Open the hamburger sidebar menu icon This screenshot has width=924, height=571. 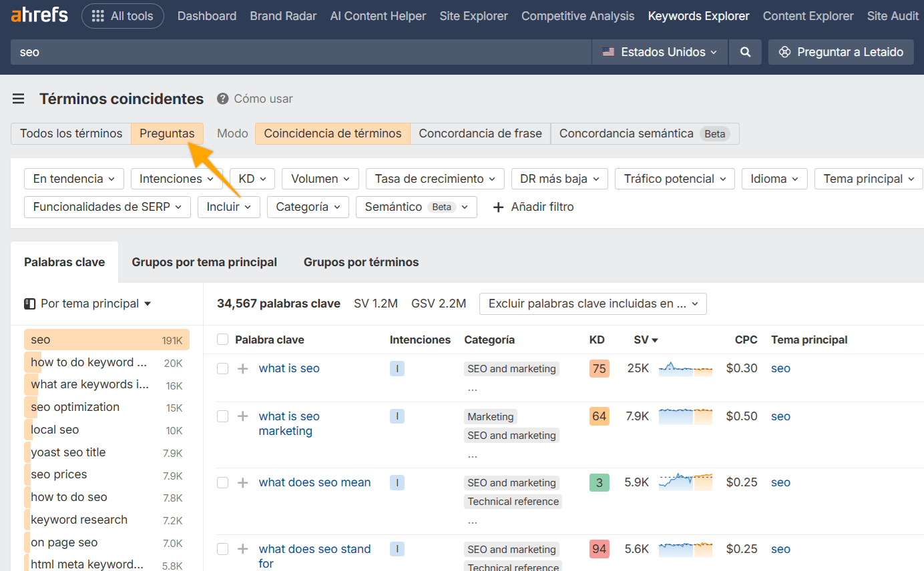click(x=19, y=99)
